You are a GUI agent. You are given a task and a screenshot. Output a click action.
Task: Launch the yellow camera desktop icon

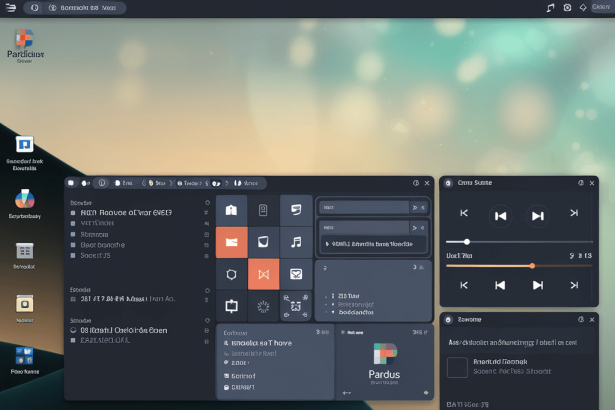tap(25, 304)
